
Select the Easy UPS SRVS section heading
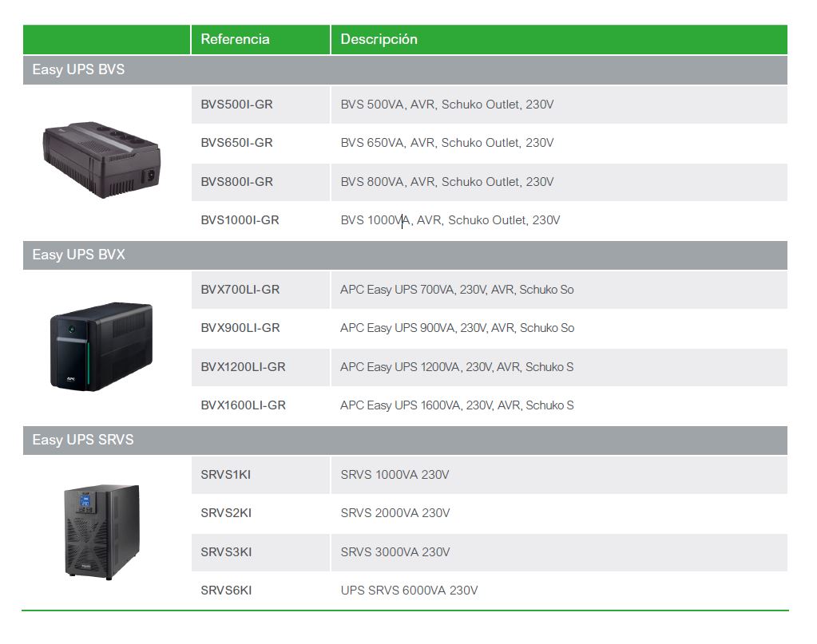click(x=83, y=440)
